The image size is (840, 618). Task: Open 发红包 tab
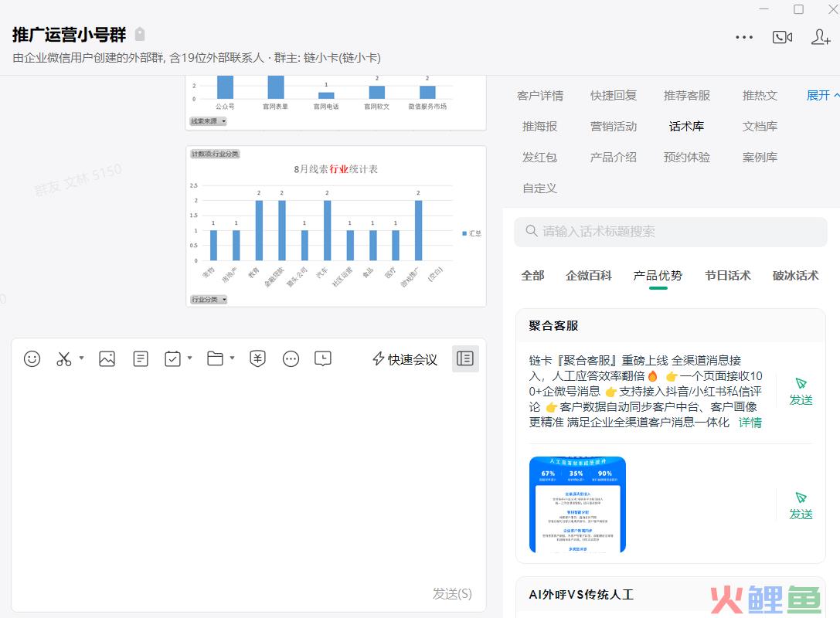point(540,158)
